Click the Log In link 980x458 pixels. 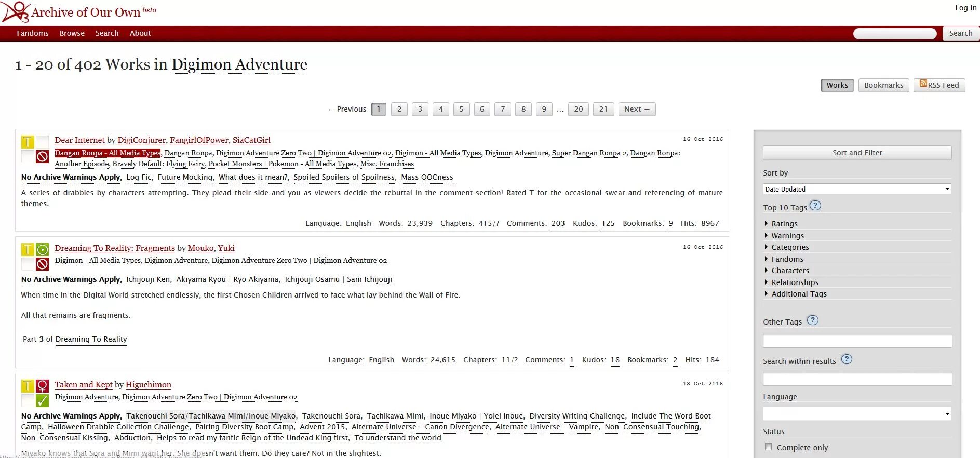coord(966,8)
